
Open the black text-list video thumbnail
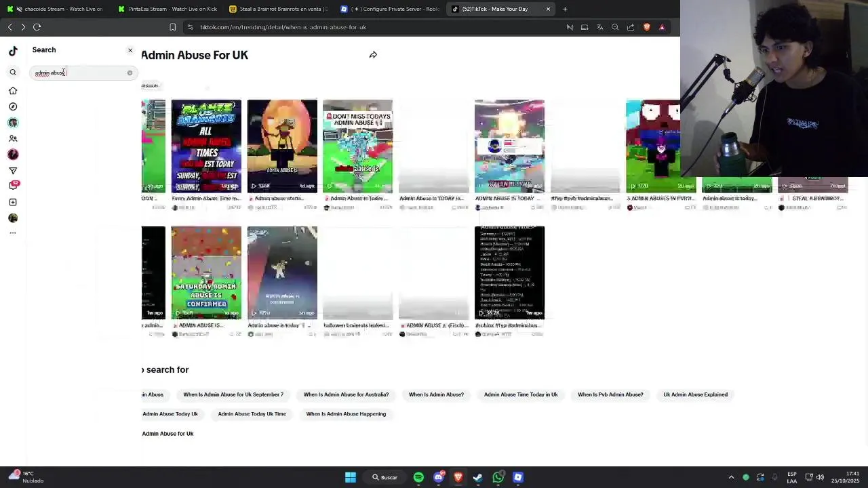pos(509,272)
